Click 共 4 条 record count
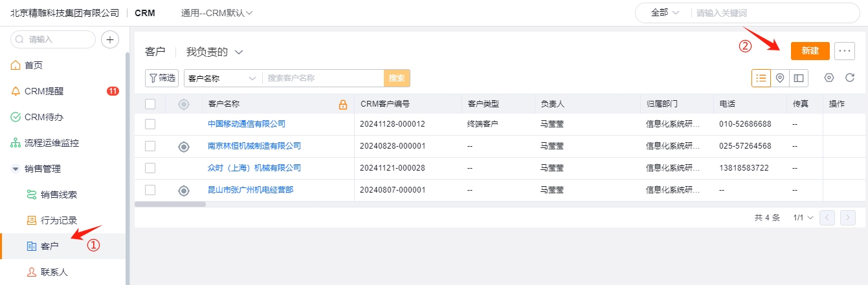Screen dimensions: 868x285 [767, 218]
